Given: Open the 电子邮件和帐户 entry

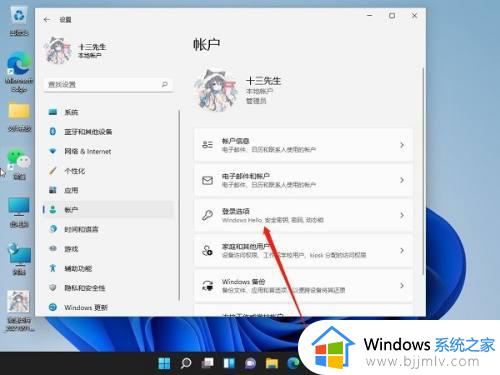Looking at the screenshot, I should [x=304, y=180].
